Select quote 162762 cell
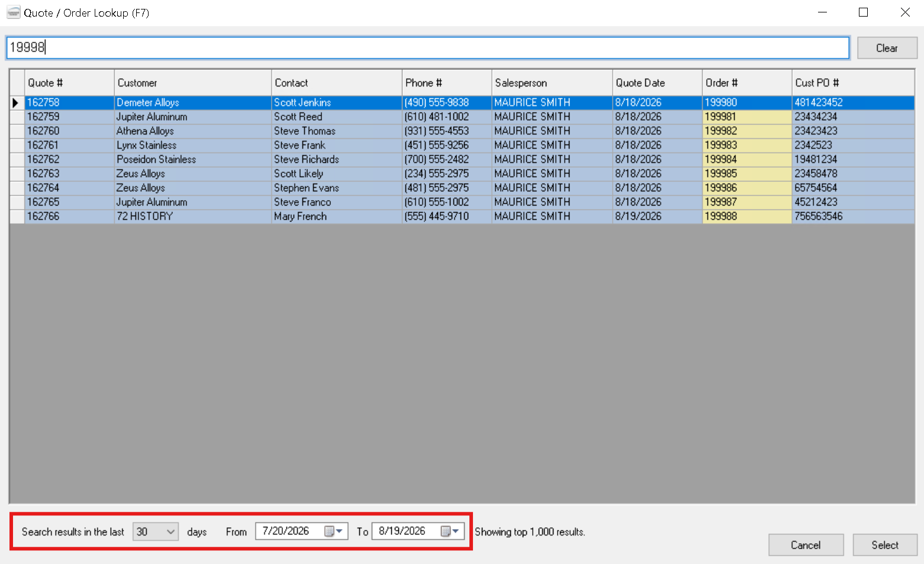The image size is (924, 564). coord(69,159)
